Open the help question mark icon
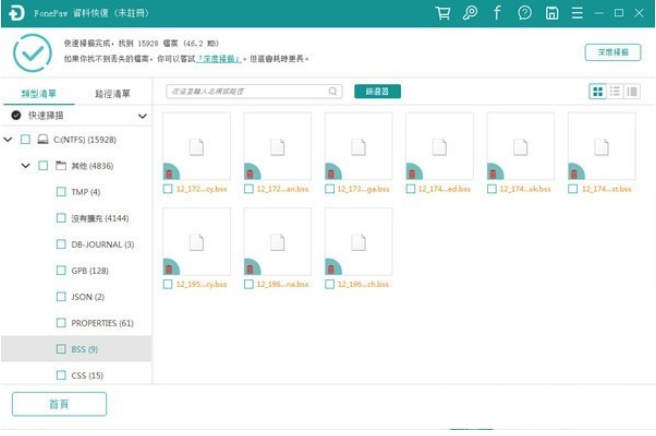Screen dimensions: 656x436 525,13
